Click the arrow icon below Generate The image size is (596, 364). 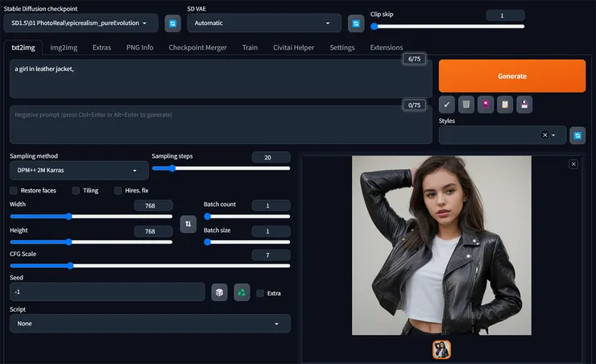pos(447,105)
